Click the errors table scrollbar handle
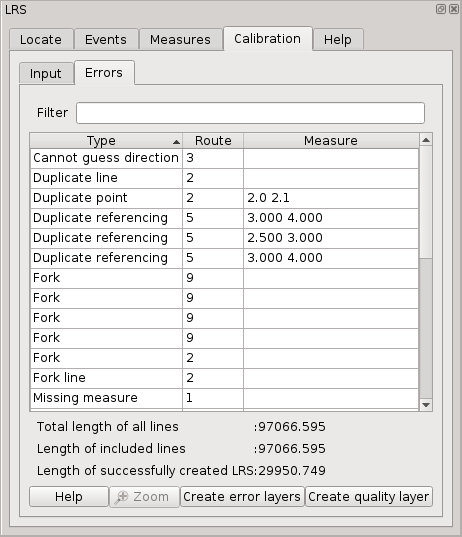The height and width of the screenshot is (537, 462). 426,202
